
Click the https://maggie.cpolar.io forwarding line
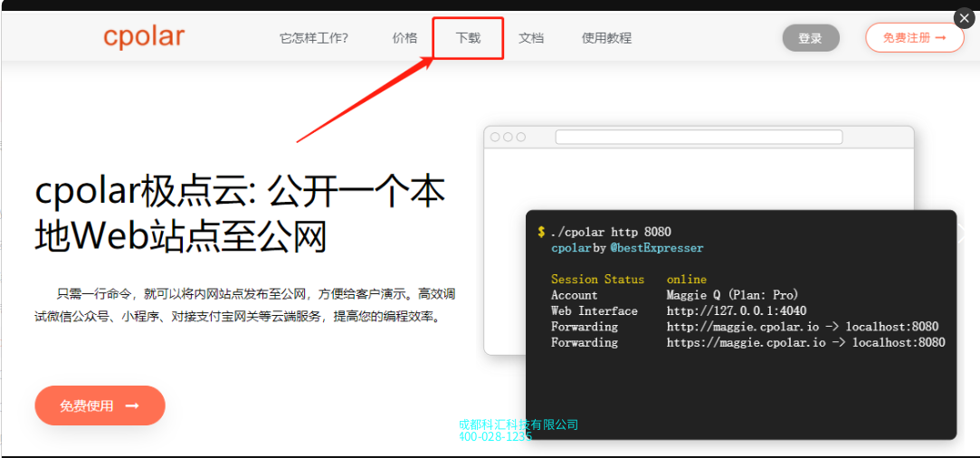[x=748, y=342]
